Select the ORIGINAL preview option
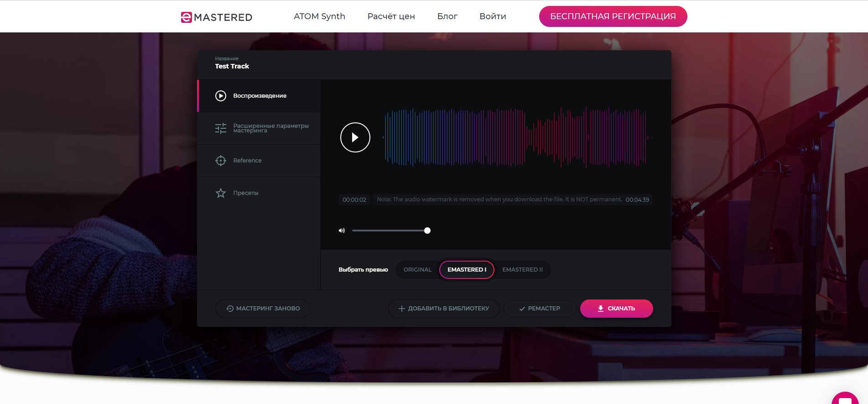This screenshot has height=404, width=868. pyautogui.click(x=417, y=270)
